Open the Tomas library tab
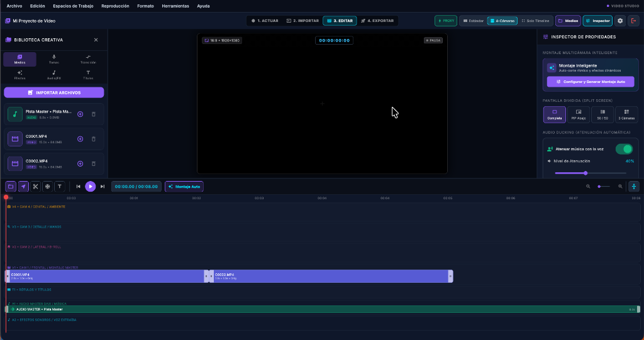The width and height of the screenshot is (644, 340). coord(54,59)
